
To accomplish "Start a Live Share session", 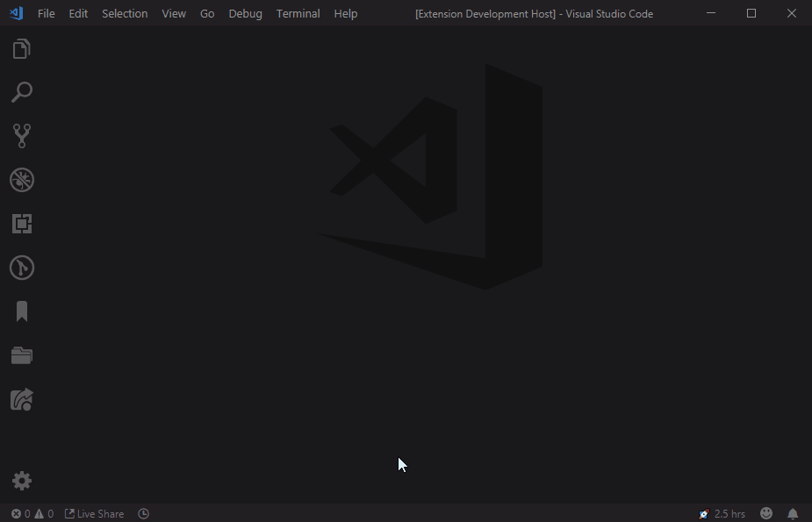I will tap(94, 513).
